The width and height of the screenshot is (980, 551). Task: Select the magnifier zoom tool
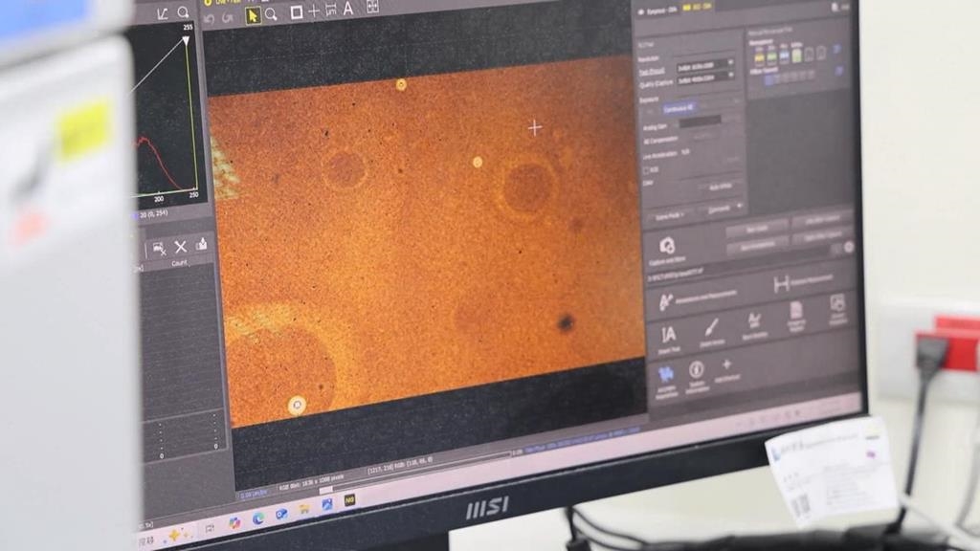(272, 14)
